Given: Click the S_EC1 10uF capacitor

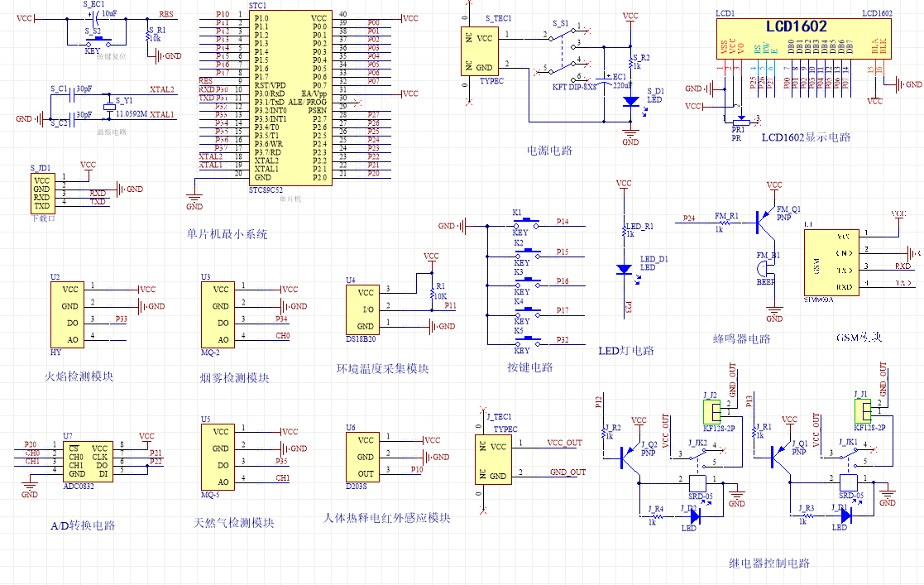Looking at the screenshot, I should click(93, 19).
